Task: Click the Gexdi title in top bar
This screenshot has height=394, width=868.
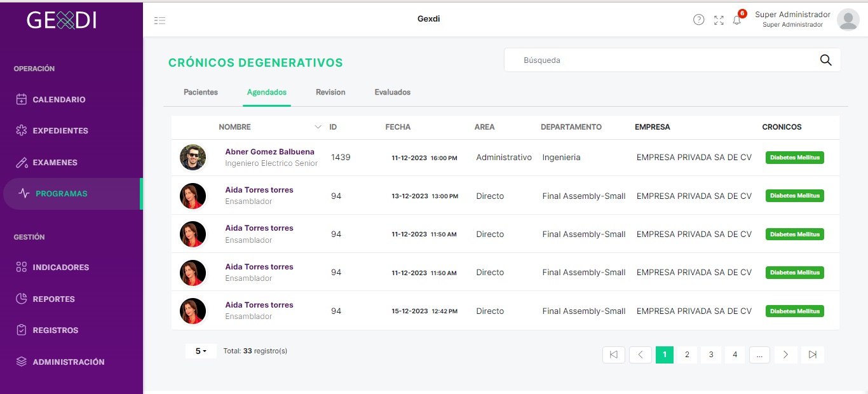Action: [x=429, y=19]
